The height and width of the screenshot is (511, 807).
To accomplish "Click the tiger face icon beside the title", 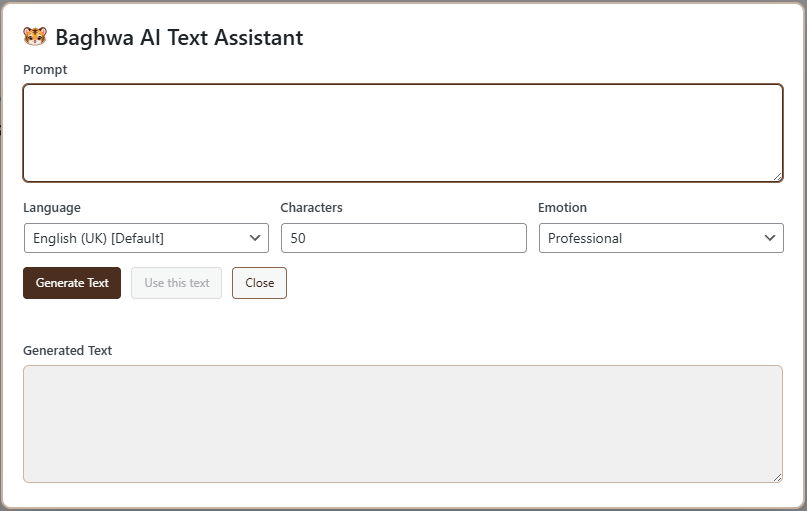I will point(35,37).
